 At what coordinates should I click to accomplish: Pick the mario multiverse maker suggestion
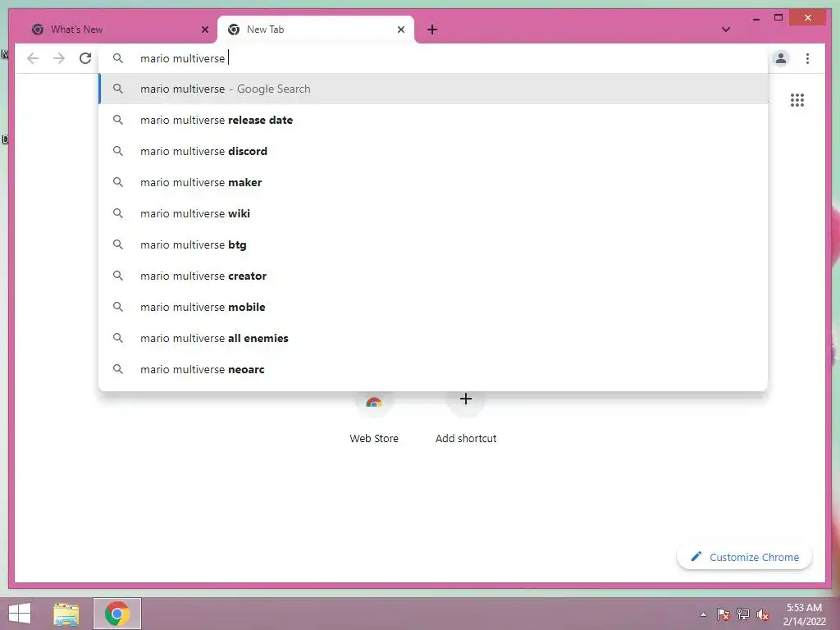coord(433,182)
